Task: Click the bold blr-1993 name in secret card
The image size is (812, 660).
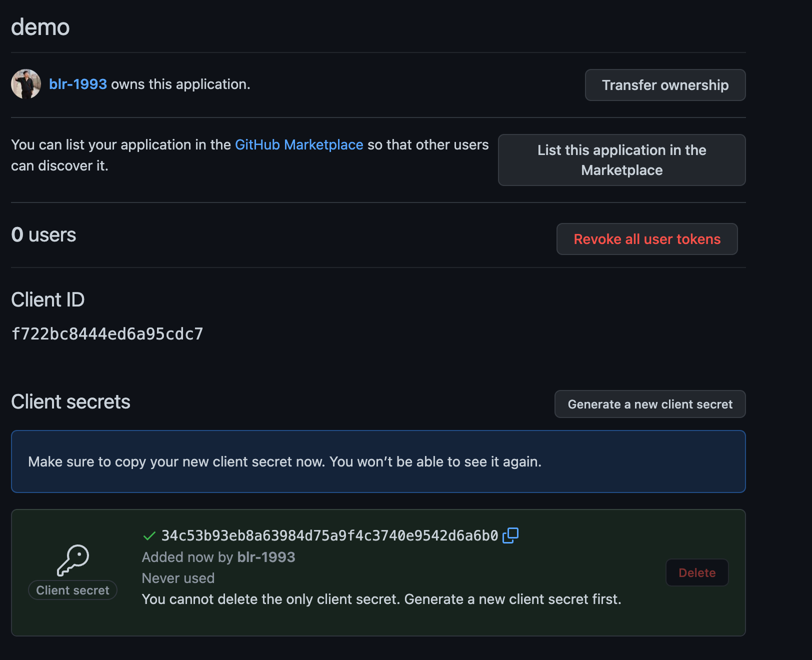Action: point(266,557)
